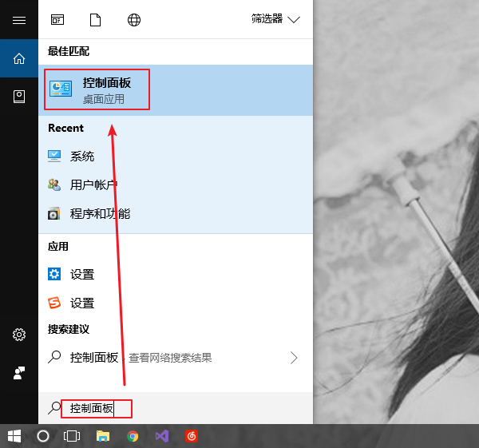The image size is (479, 448).
Task: Open recent item 用户帐户
Action: click(176, 185)
